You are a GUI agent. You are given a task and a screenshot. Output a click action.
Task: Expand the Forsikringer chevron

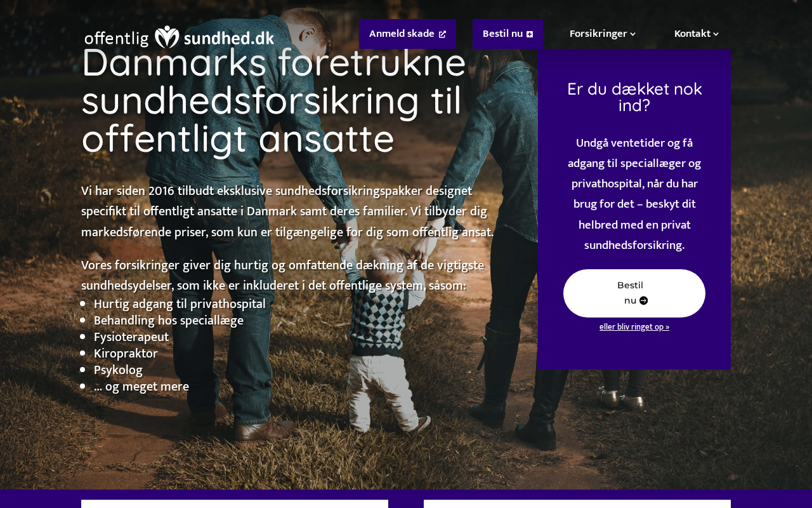click(632, 34)
